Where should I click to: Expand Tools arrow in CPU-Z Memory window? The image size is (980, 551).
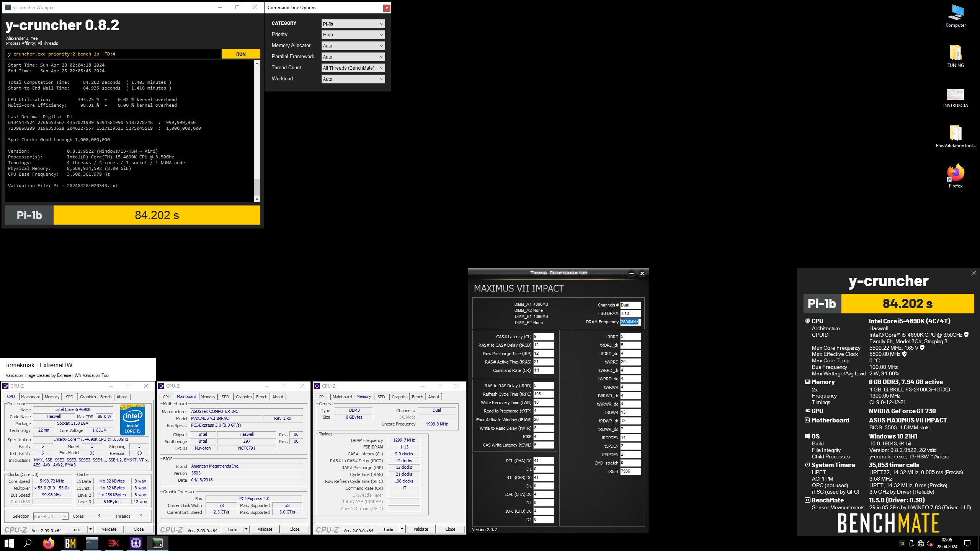(402, 529)
